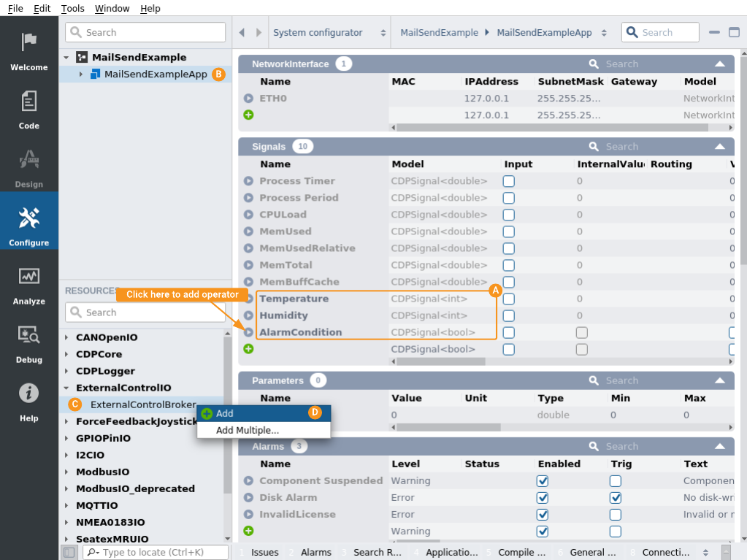
Task: Select Add from context menu
Action: pos(225,413)
